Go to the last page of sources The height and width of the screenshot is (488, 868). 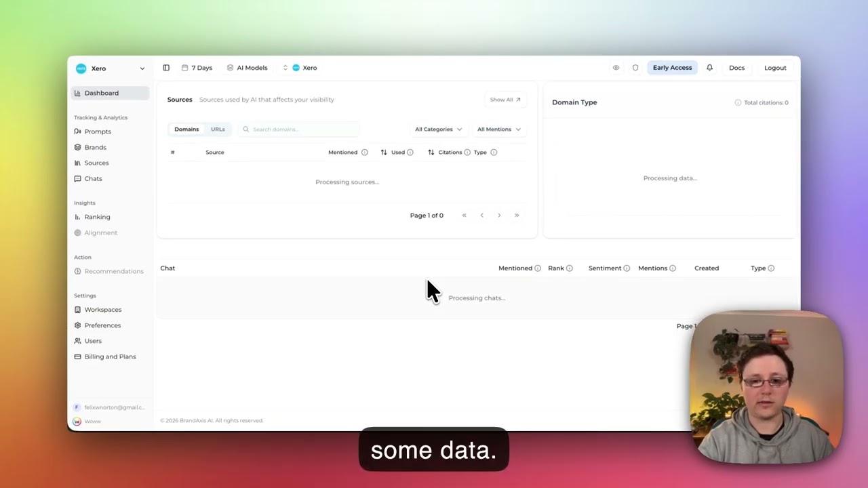[517, 216]
